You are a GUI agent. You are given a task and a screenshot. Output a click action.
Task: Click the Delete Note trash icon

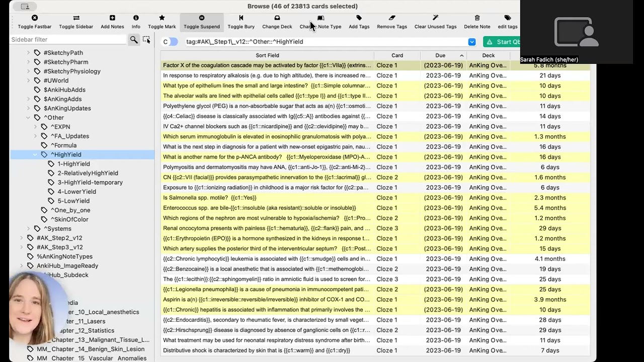point(477,18)
